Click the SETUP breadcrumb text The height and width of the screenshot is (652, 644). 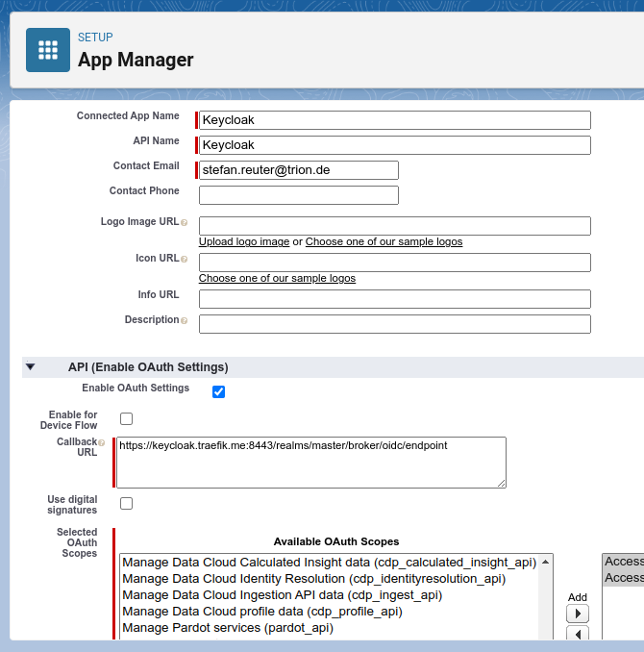[x=95, y=37]
